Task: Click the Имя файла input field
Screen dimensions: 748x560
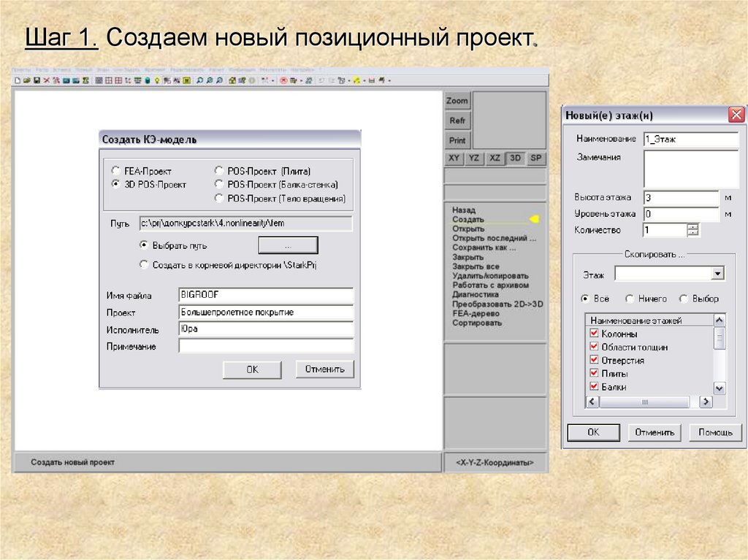Action: click(266, 295)
